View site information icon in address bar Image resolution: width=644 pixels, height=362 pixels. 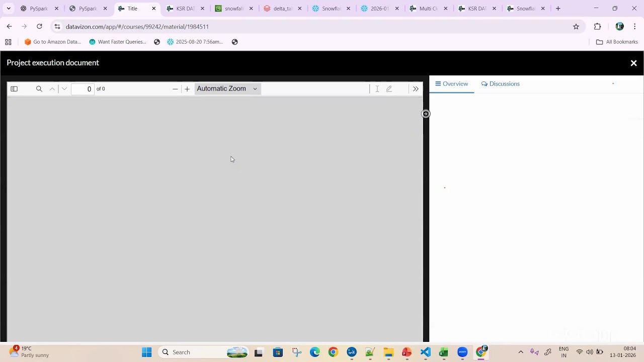coord(57,27)
